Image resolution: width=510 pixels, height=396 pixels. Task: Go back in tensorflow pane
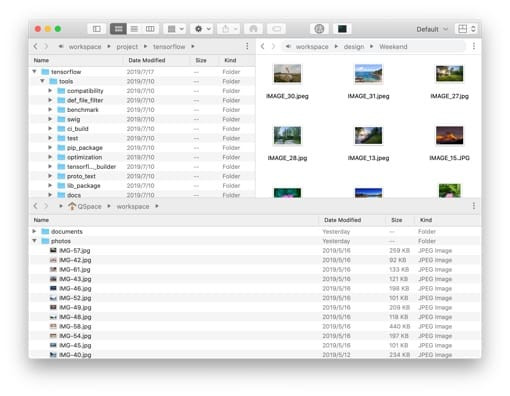click(x=36, y=46)
